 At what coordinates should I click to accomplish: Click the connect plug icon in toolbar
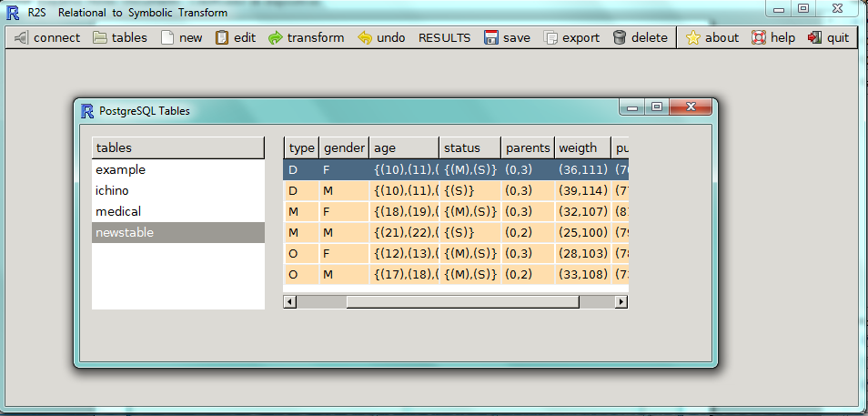(x=21, y=38)
